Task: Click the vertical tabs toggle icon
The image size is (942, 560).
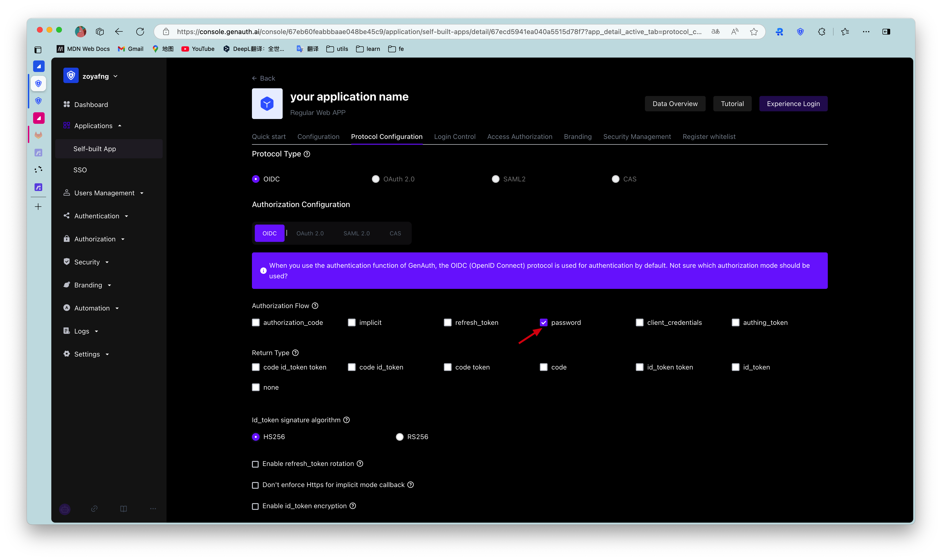Action: pos(38,49)
